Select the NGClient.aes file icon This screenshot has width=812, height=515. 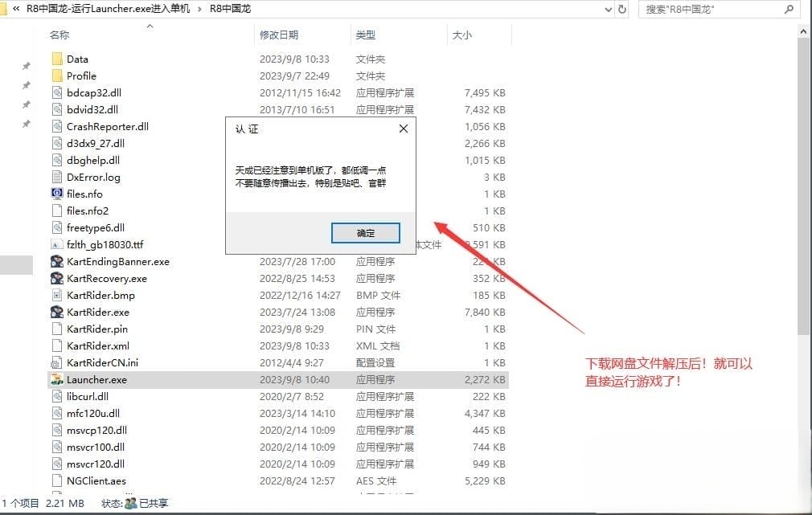click(x=57, y=480)
